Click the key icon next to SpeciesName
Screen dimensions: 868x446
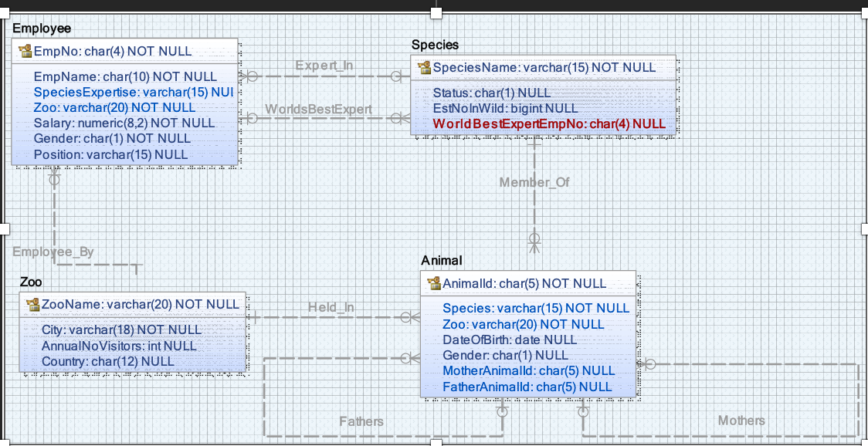click(425, 68)
